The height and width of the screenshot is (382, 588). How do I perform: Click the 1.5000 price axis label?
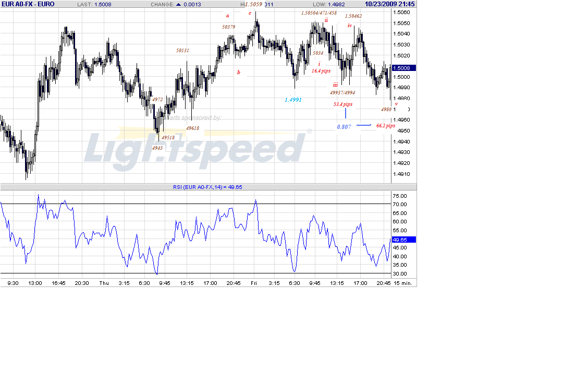(401, 77)
